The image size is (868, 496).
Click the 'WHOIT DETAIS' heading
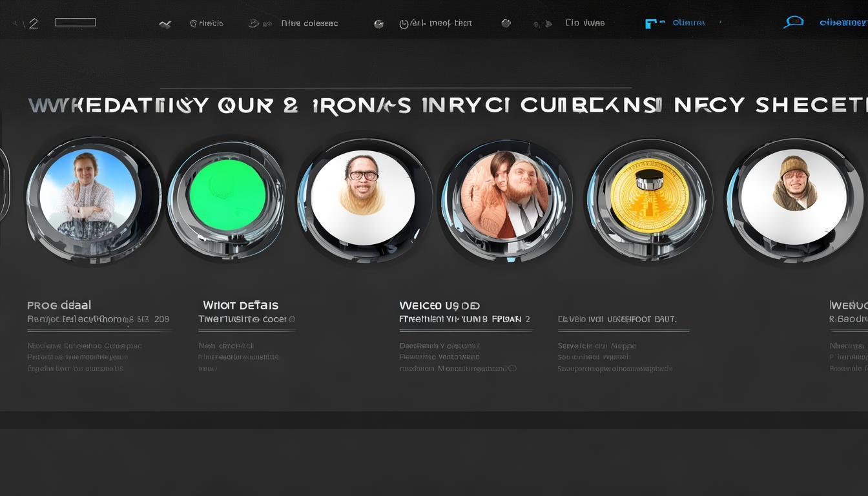(240, 305)
